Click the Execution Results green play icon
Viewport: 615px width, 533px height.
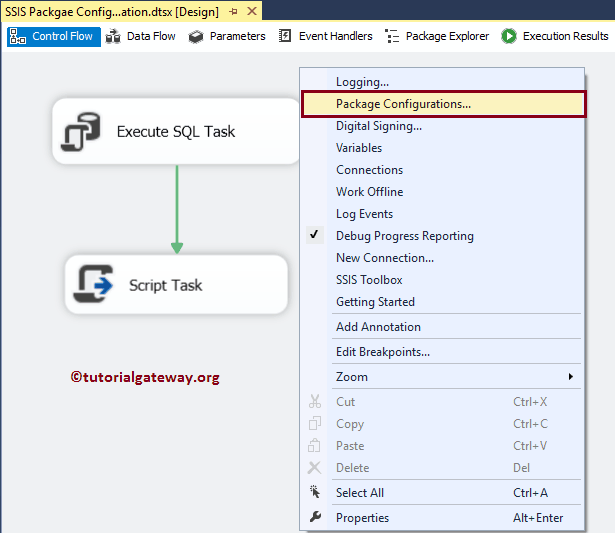click(509, 36)
